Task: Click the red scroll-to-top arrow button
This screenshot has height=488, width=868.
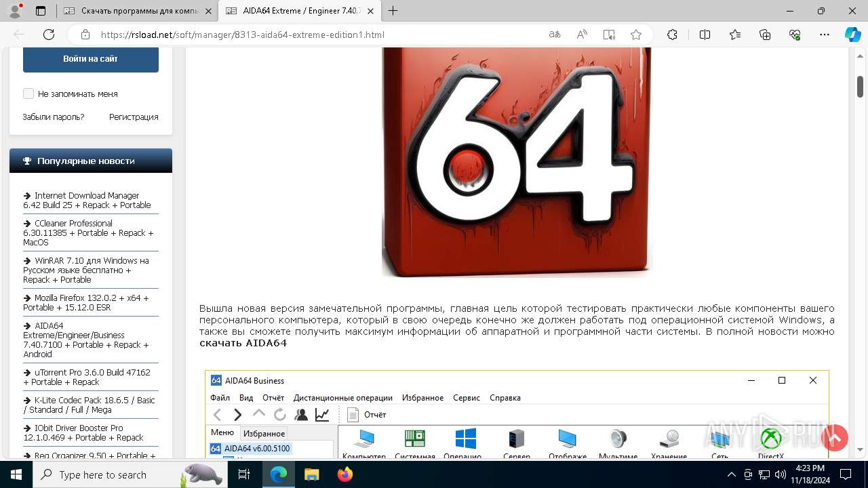Action: 835,438
